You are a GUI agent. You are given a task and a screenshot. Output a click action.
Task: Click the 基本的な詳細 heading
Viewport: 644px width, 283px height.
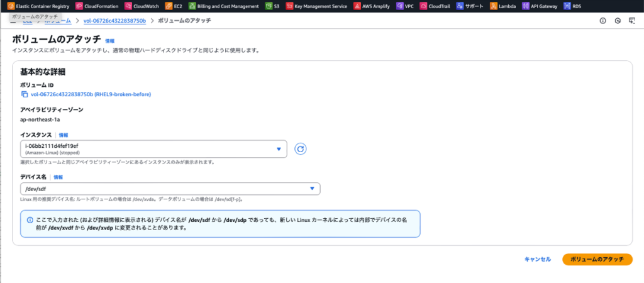[43, 72]
